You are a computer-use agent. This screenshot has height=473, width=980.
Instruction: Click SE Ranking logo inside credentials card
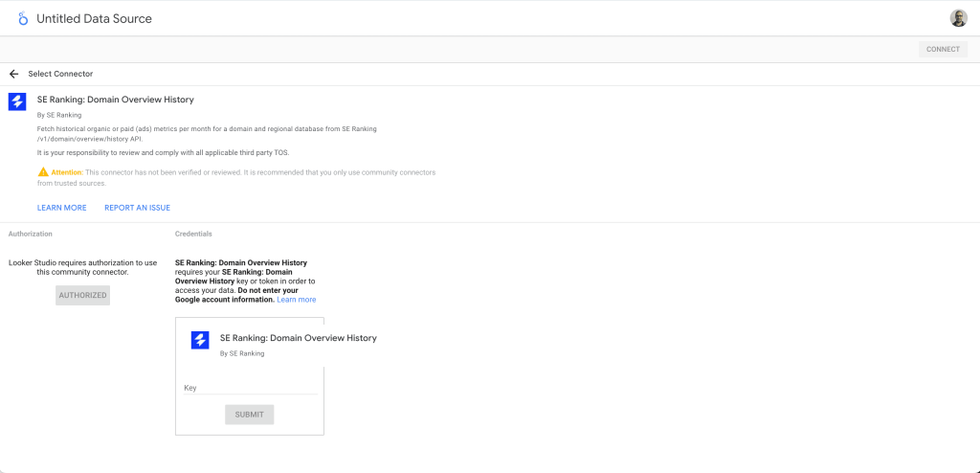(x=200, y=340)
